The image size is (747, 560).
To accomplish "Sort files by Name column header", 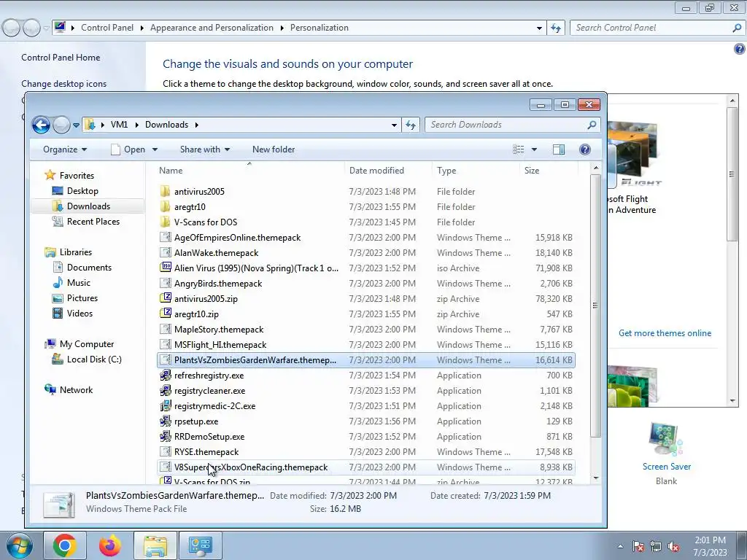I will [x=171, y=171].
